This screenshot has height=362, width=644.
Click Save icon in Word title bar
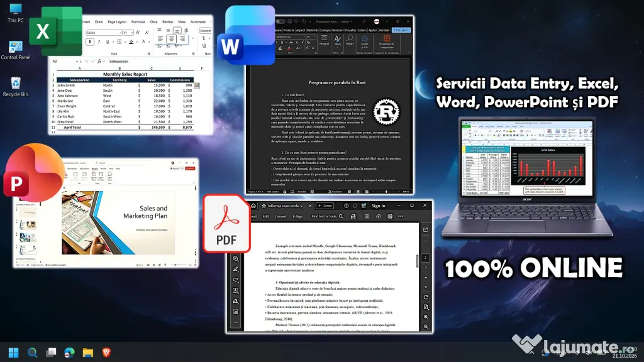pos(289,21)
